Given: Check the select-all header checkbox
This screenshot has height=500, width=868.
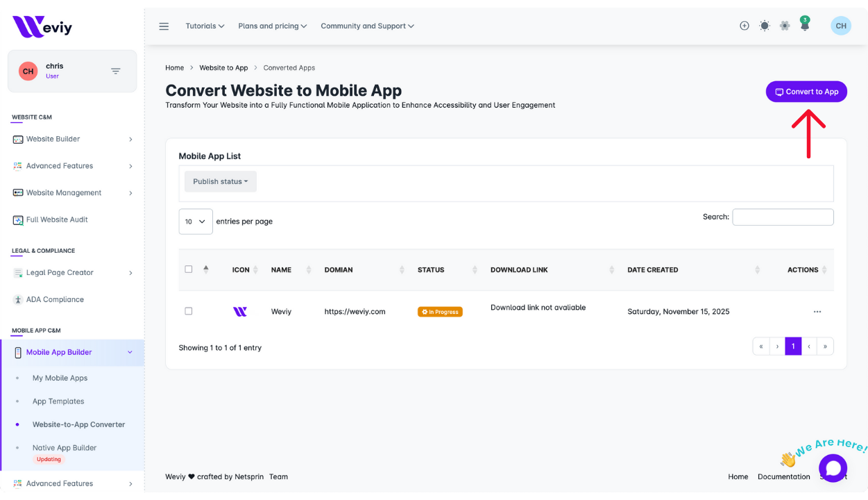Looking at the screenshot, I should [189, 269].
